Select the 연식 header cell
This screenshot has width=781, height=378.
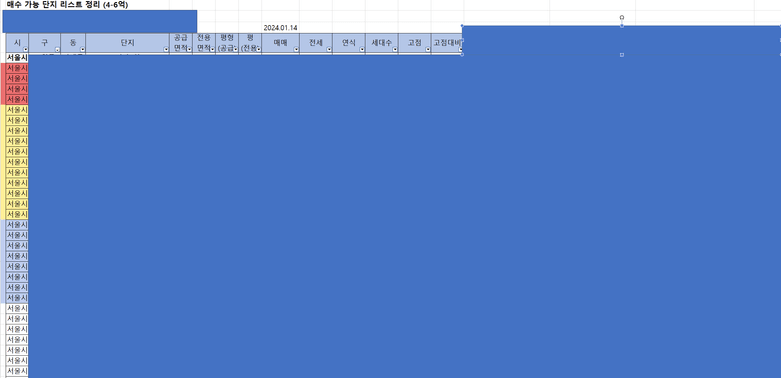349,43
